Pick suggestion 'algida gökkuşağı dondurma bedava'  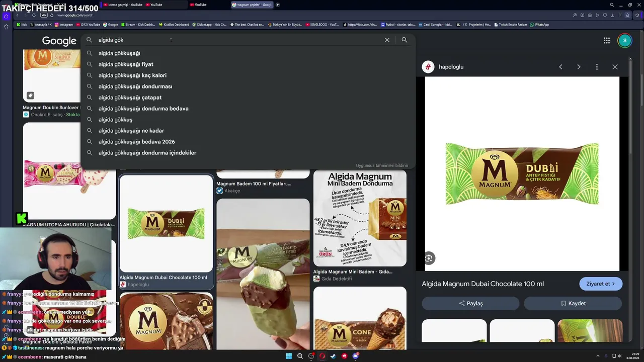(x=248, y=109)
